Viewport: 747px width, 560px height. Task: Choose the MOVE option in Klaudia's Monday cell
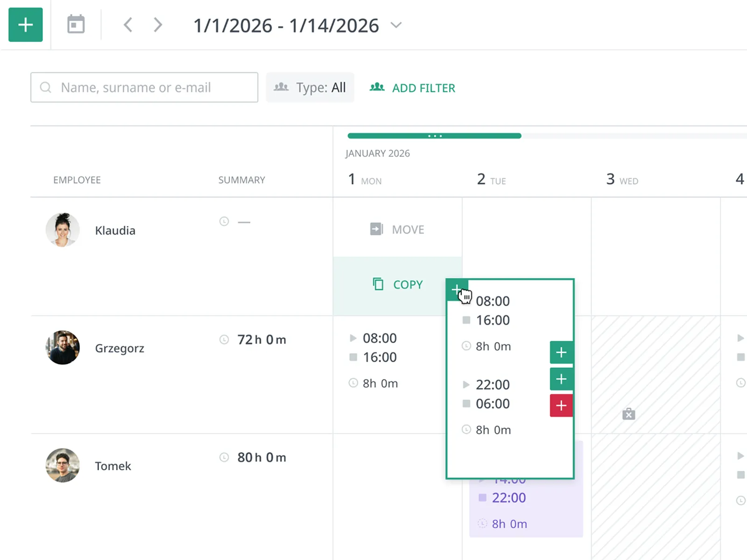tap(397, 229)
